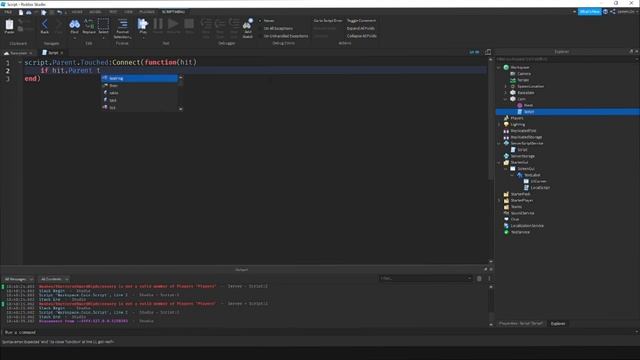Open the All Messages filter dropdown
This screenshot has width=640, height=360.
[19, 279]
